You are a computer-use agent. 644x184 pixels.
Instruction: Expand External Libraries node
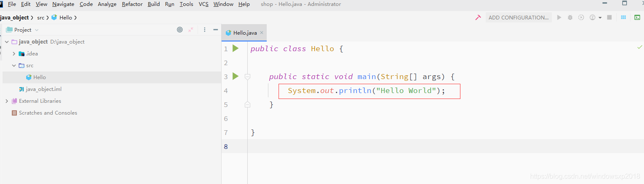pos(6,101)
